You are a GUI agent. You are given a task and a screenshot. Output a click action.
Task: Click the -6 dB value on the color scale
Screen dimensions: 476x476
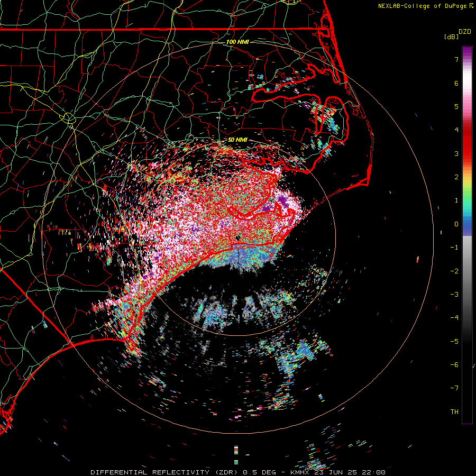pos(454,365)
